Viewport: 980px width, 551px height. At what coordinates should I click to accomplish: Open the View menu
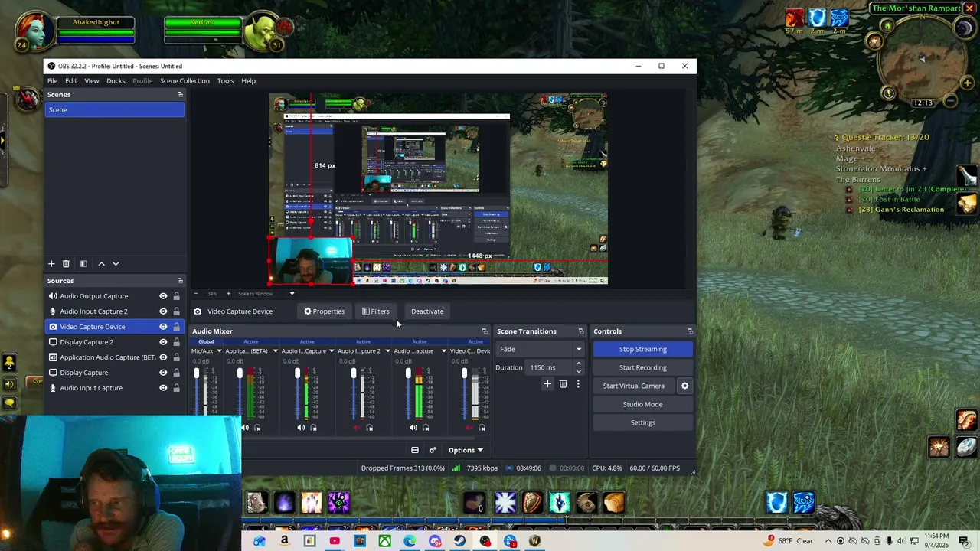pos(92,81)
